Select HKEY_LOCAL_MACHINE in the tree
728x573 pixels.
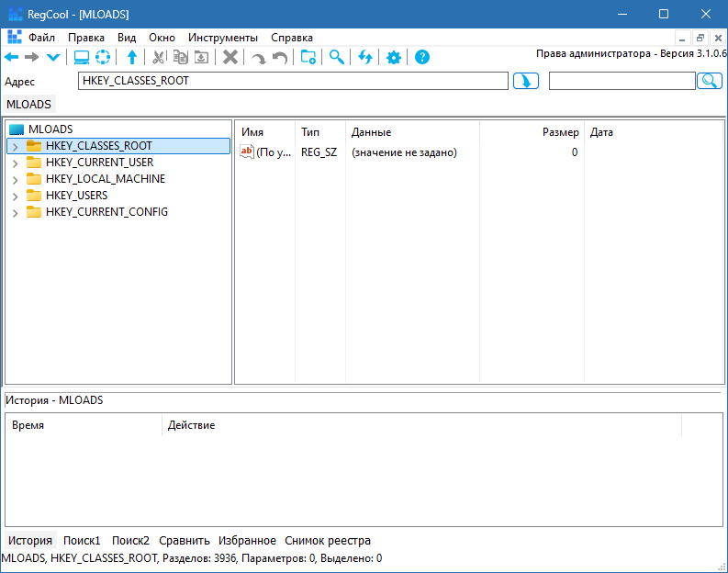click(106, 179)
